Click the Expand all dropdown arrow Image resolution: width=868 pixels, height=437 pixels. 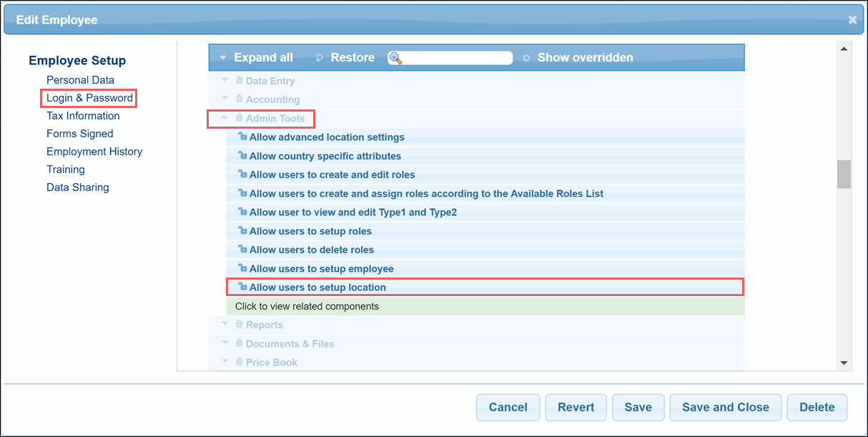point(223,58)
